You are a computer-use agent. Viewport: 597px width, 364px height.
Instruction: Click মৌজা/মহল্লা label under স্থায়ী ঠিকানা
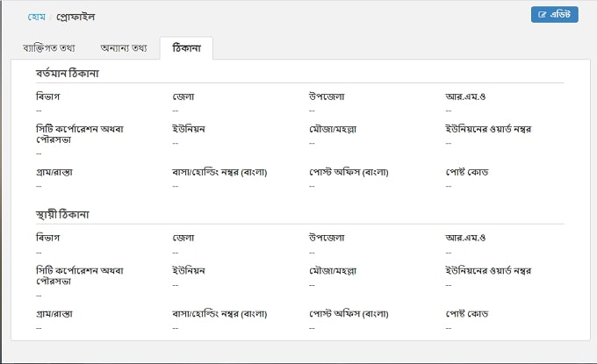click(333, 270)
